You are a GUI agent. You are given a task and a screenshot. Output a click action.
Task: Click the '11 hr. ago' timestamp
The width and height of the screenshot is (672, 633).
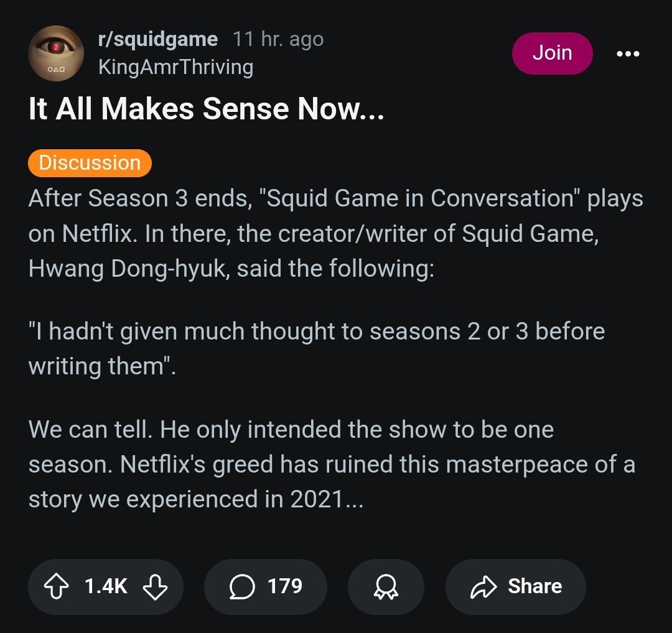278,40
